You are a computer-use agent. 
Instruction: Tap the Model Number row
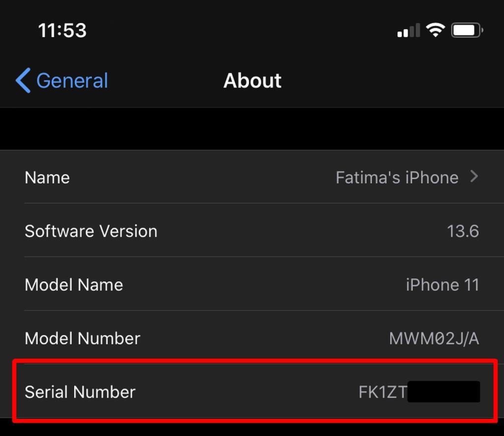coord(252,338)
